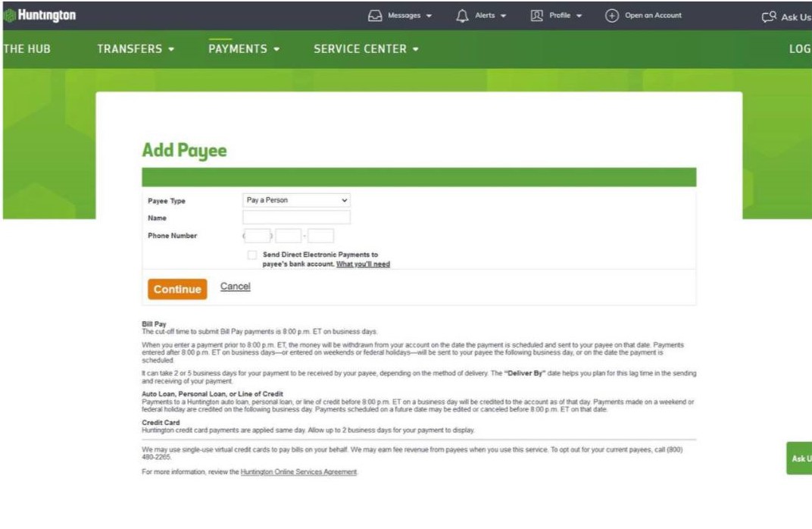Expand the Transfers menu
The width and height of the screenshot is (812, 529).
(x=136, y=49)
